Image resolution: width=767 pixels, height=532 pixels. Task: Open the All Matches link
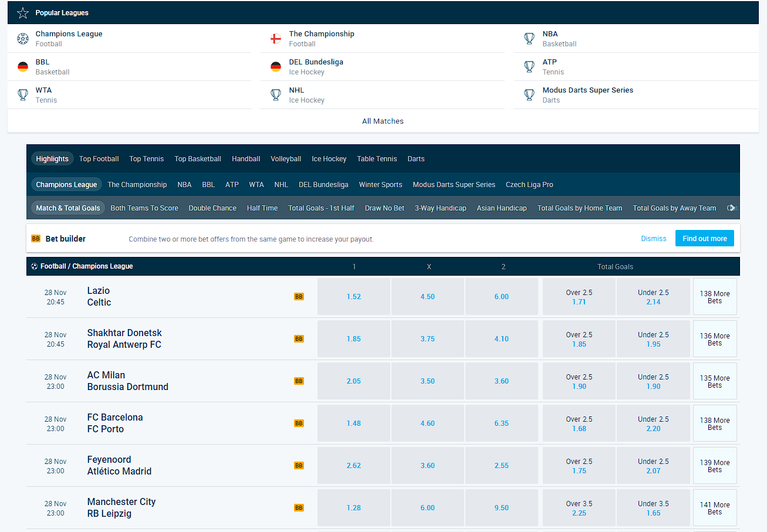pos(383,121)
